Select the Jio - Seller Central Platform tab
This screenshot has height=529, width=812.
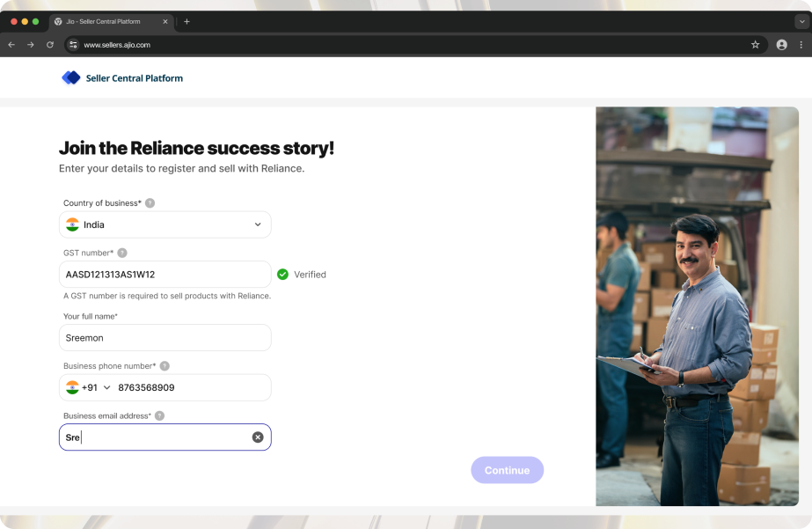point(112,22)
